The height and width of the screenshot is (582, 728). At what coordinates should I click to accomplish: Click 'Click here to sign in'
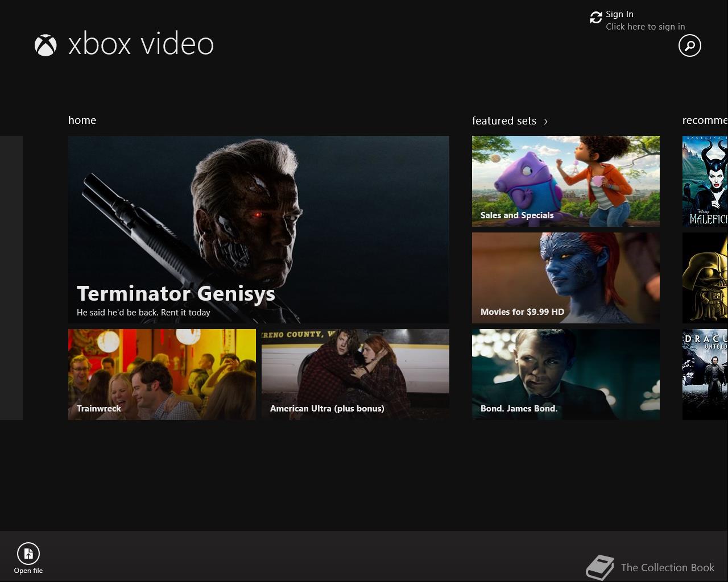click(645, 27)
